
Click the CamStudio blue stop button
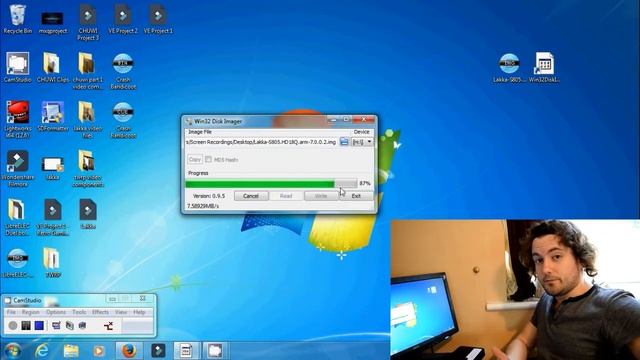coord(39,326)
